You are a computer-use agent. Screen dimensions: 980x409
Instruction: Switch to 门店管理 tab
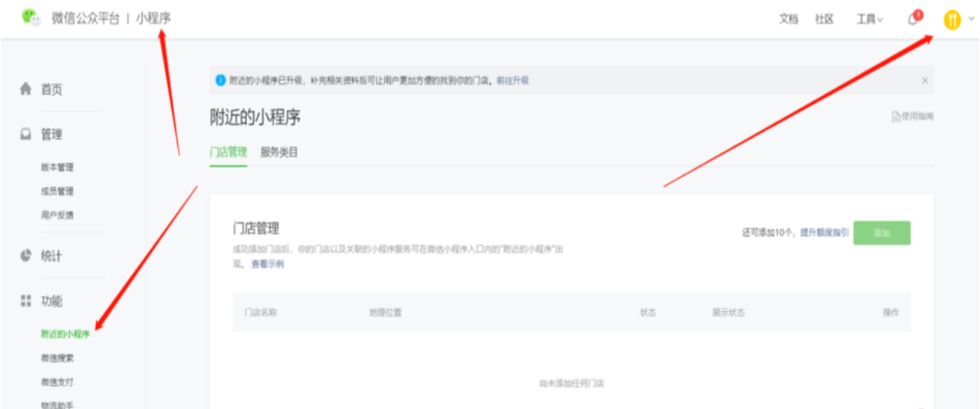point(228,152)
